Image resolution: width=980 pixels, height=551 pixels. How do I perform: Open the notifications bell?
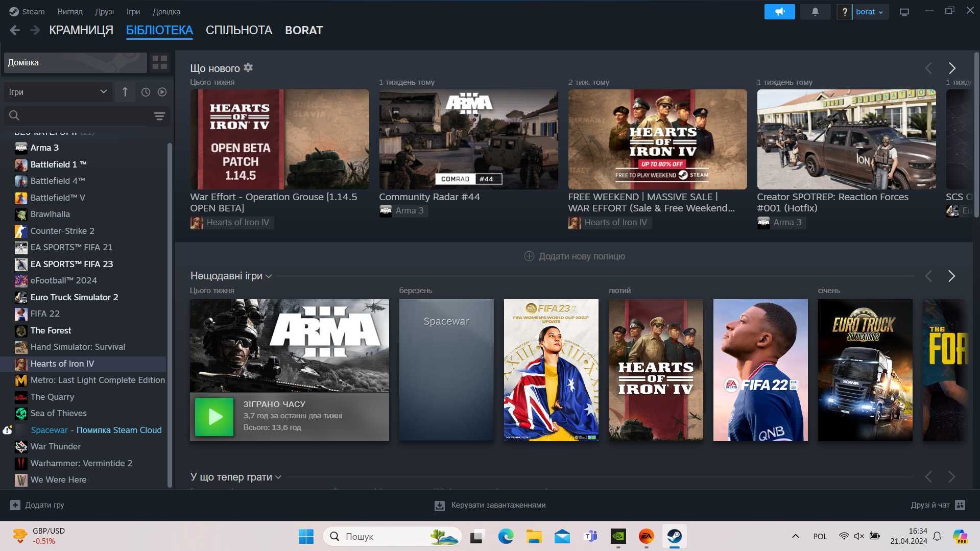(x=815, y=12)
